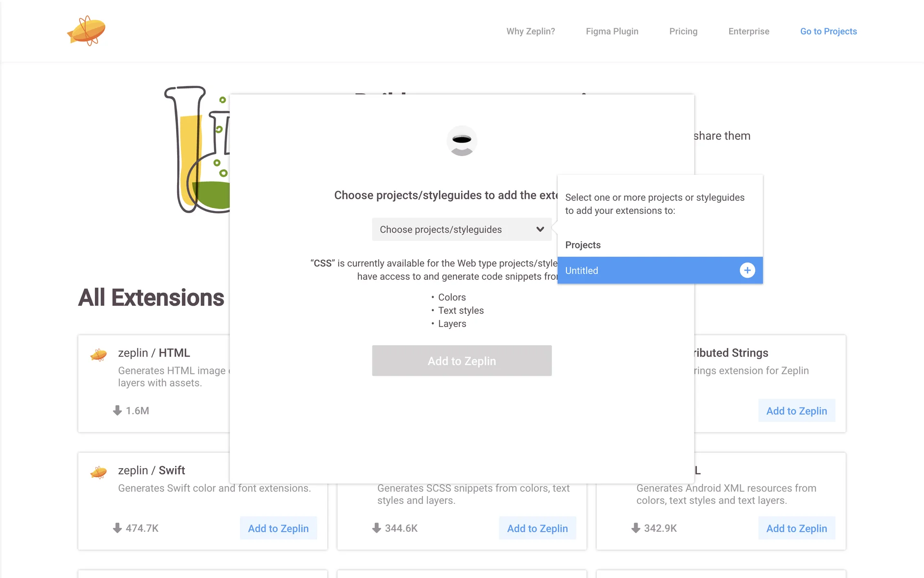Open the Figma Plugin nav item
Image resolution: width=924 pixels, height=578 pixels.
click(x=612, y=31)
